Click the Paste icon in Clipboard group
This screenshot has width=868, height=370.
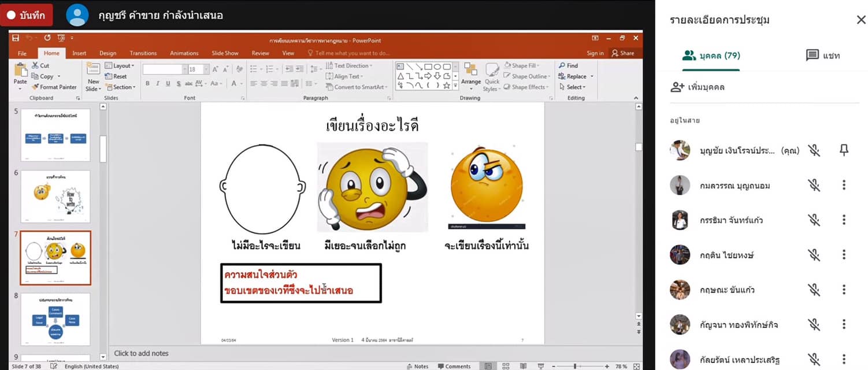click(x=20, y=71)
